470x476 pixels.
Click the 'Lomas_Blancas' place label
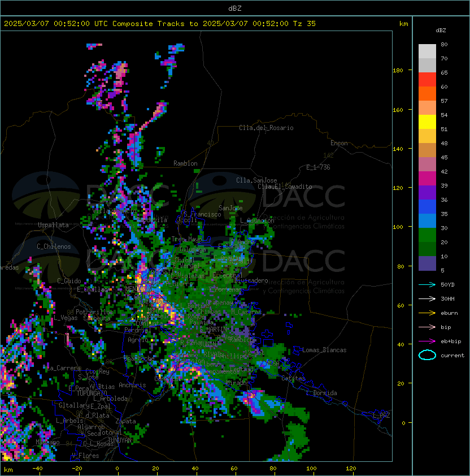(x=324, y=350)
